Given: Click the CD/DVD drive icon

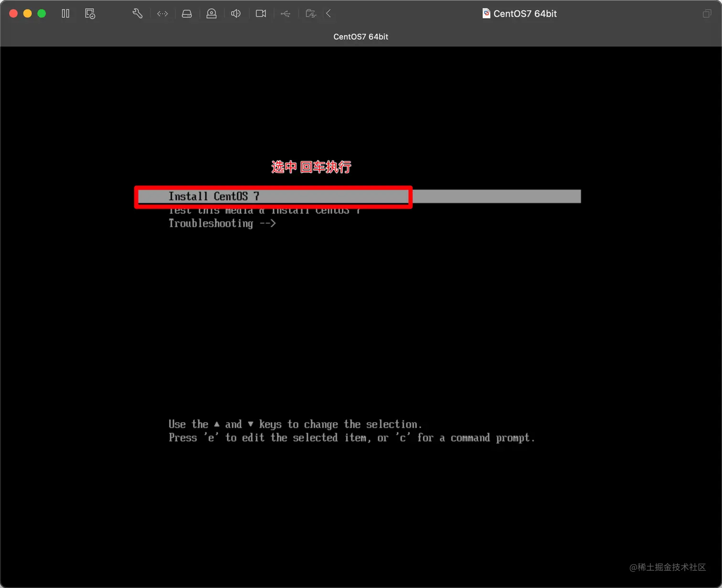Looking at the screenshot, I should coord(212,13).
